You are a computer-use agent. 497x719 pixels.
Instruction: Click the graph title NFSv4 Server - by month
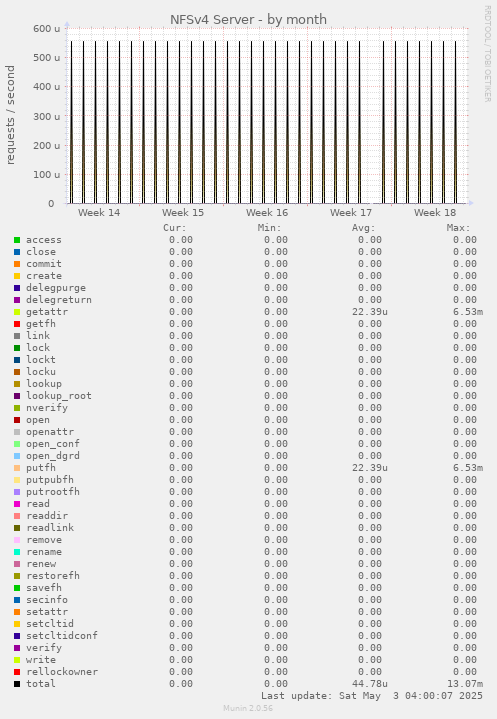248,20
